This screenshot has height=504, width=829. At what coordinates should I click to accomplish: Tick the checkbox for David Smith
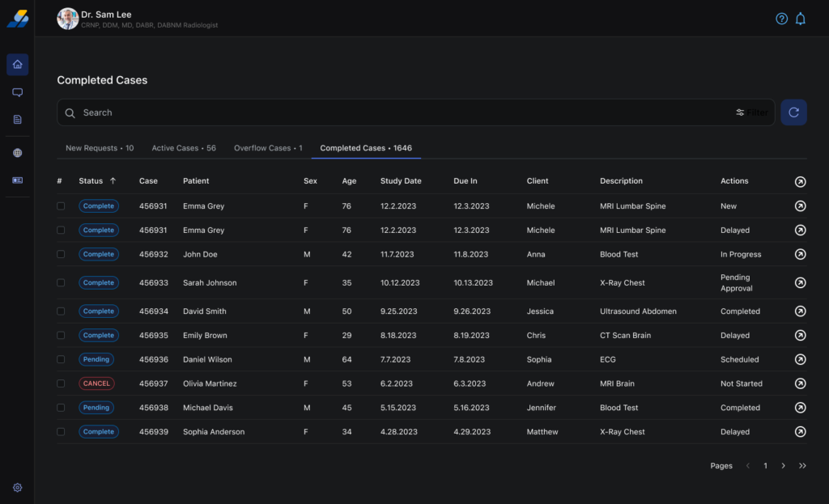(x=61, y=311)
